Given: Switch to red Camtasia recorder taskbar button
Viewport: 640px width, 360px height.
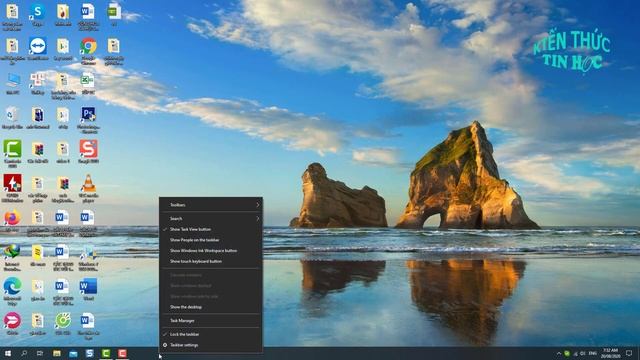Looking at the screenshot, I should coord(122,353).
